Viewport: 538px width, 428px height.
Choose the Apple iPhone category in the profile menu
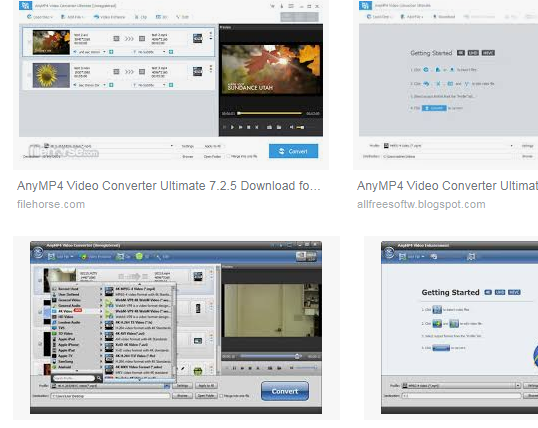click(x=77, y=345)
